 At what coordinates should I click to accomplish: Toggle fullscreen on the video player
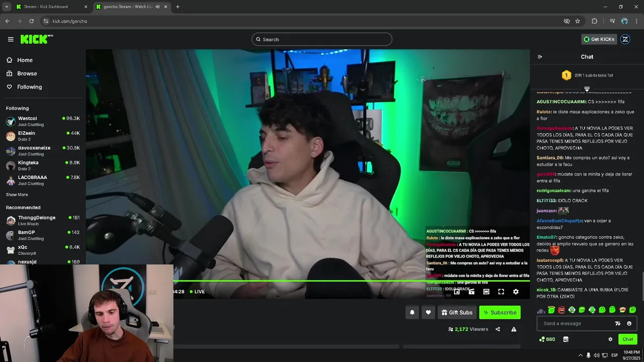(501, 292)
